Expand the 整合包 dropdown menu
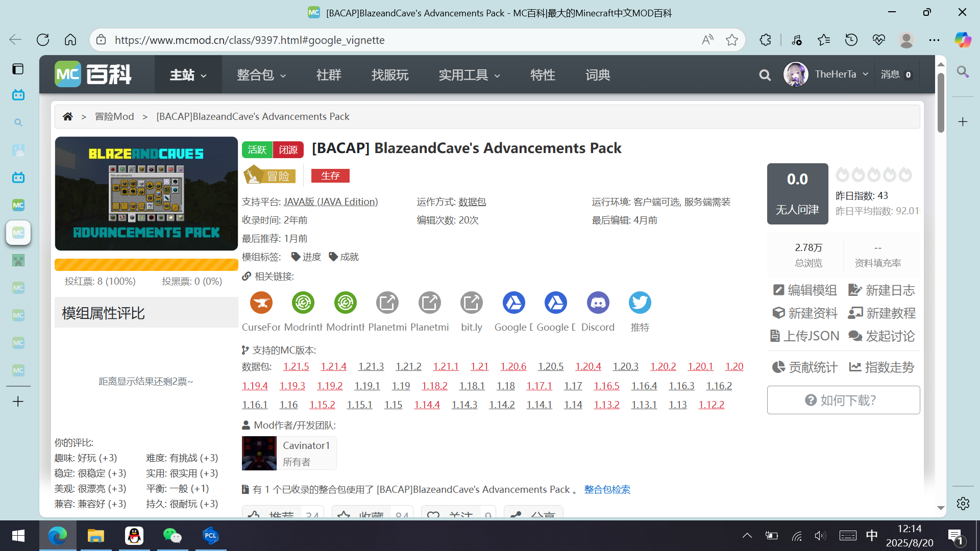The image size is (980, 551). pos(261,75)
